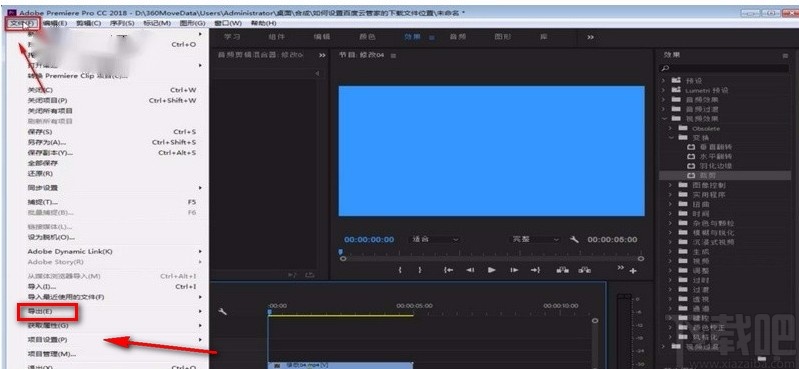The width and height of the screenshot is (799, 369).
Task: Switch to the 编辑 workspace tab
Action: 322,37
